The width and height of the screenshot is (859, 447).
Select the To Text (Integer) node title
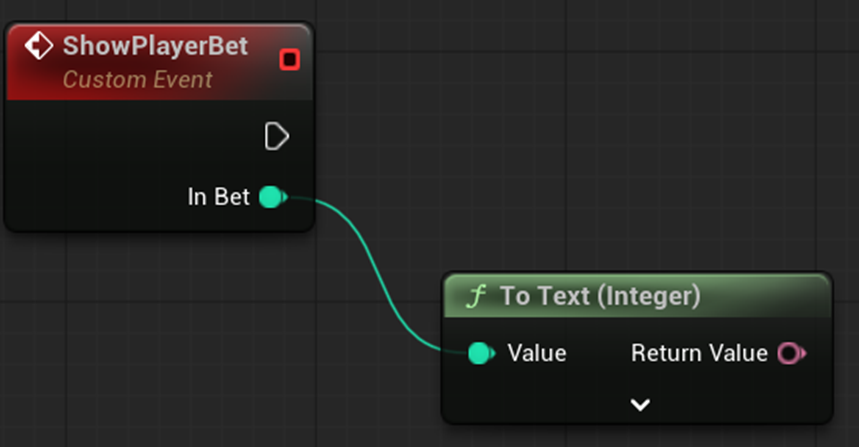[x=600, y=296]
